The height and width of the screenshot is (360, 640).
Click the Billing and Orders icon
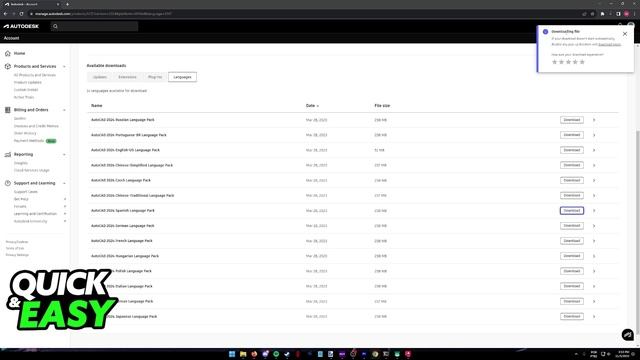click(x=7, y=110)
